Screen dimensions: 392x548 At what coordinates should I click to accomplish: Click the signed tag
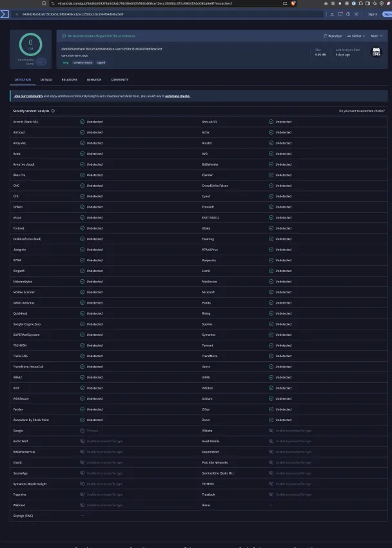tap(101, 63)
